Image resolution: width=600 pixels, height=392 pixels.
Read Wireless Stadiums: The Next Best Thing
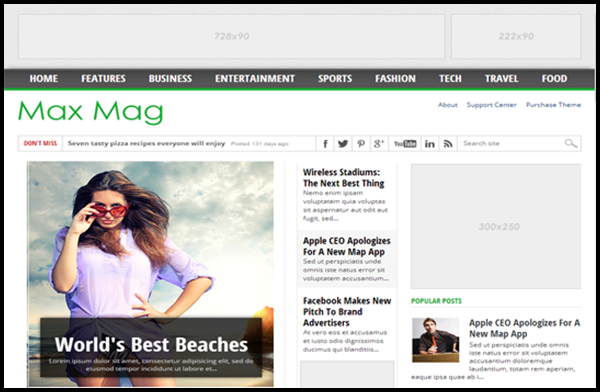pyautogui.click(x=344, y=178)
